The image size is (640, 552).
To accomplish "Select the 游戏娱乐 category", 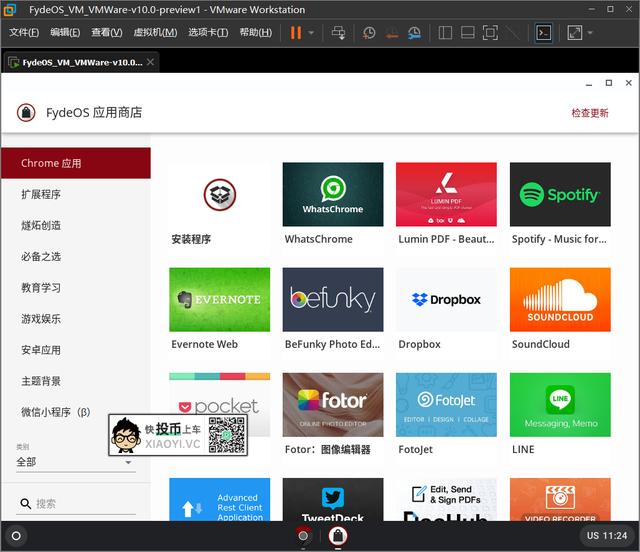I will coord(76,318).
